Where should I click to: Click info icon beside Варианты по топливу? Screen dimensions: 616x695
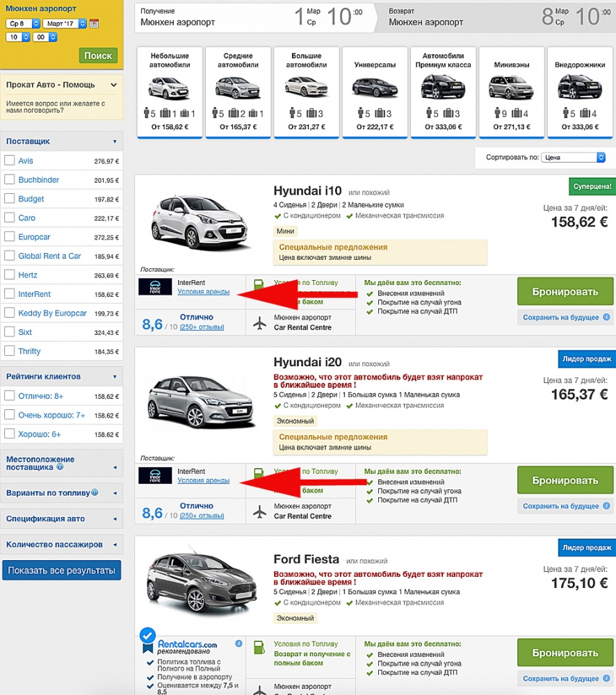[95, 493]
